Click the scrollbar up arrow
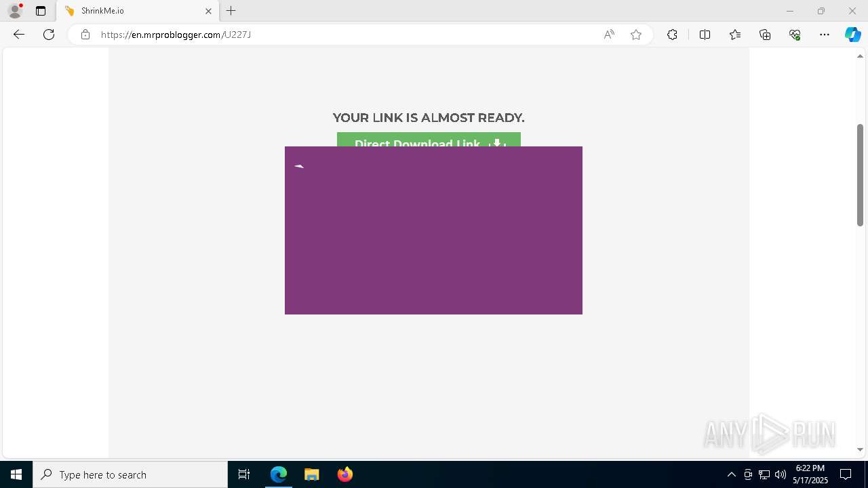The width and height of the screenshot is (868, 488). tap(860, 56)
